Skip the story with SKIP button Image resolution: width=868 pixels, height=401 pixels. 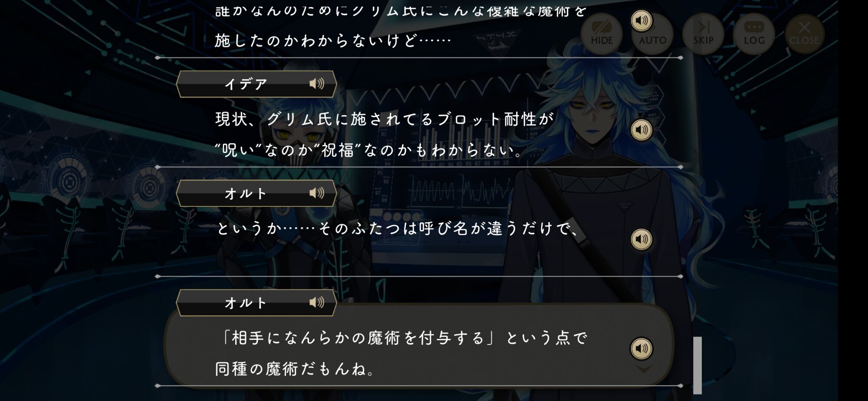pos(704,33)
